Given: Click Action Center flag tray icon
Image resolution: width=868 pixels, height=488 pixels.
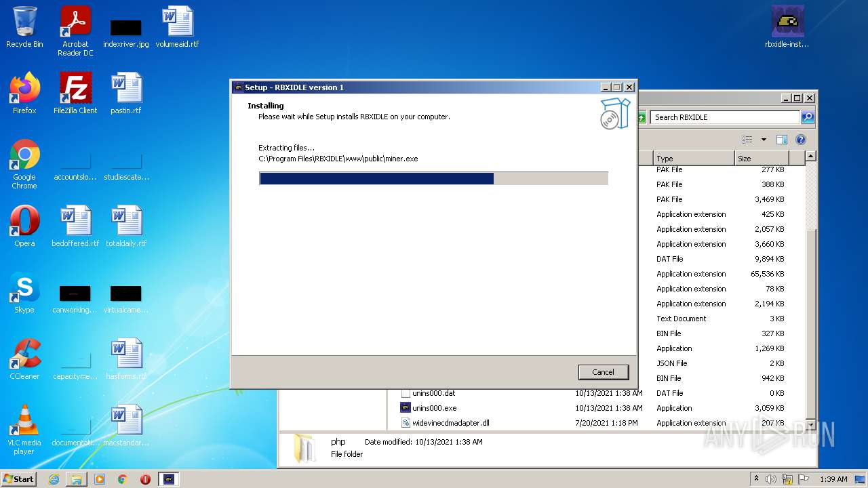Looking at the screenshot, I should [803, 479].
